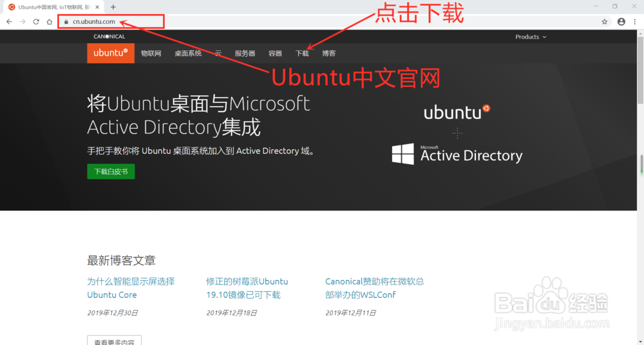Open the 下载 menu item

pos(302,53)
